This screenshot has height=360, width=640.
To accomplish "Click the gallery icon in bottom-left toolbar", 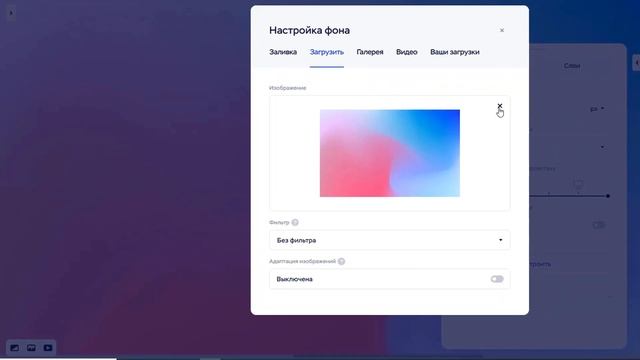I will 31,348.
